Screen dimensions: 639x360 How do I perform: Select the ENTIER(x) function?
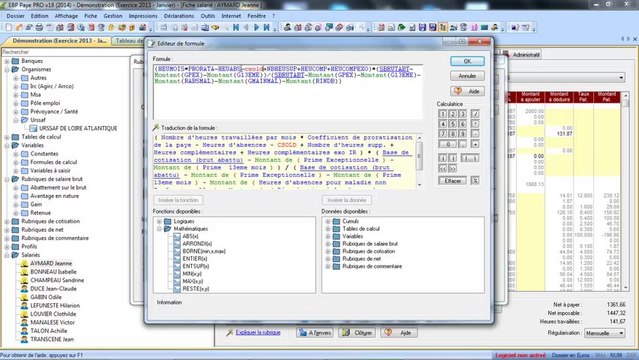point(195,258)
